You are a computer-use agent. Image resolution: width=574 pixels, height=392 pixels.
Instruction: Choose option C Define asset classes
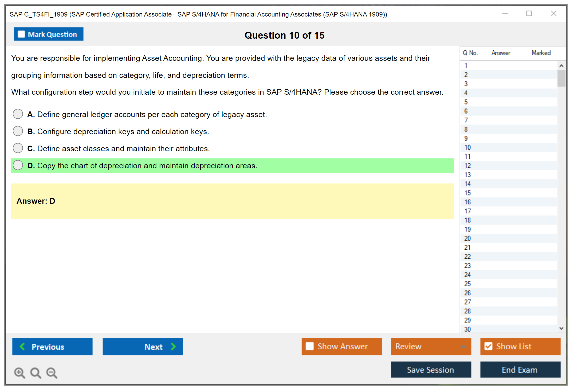[x=18, y=148]
